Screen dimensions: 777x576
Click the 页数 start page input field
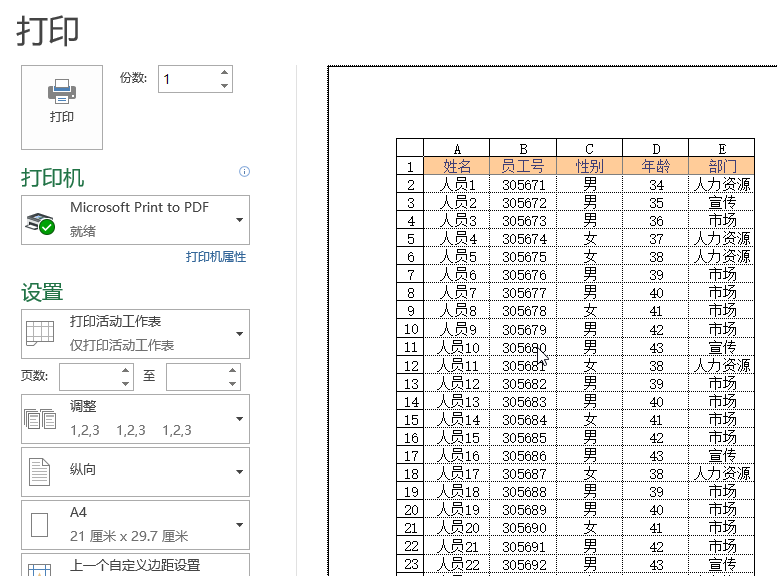coord(88,377)
